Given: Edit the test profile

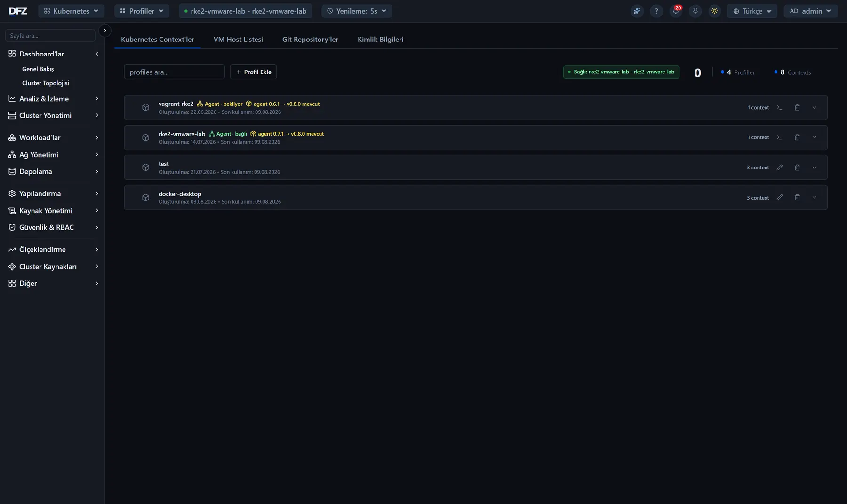Looking at the screenshot, I should tap(780, 168).
